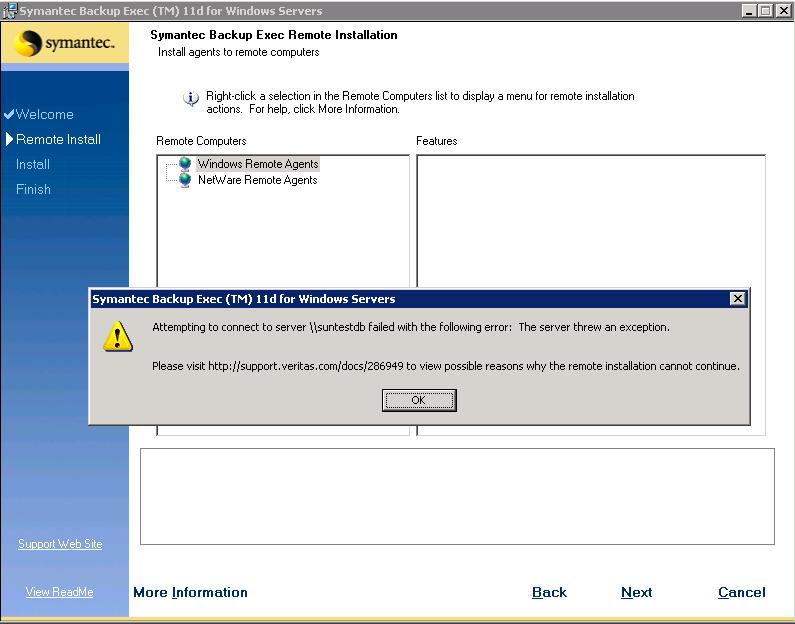Click the 'Install agents to remote computers' subtitle
This screenshot has height=624, width=795.
pyautogui.click(x=238, y=52)
